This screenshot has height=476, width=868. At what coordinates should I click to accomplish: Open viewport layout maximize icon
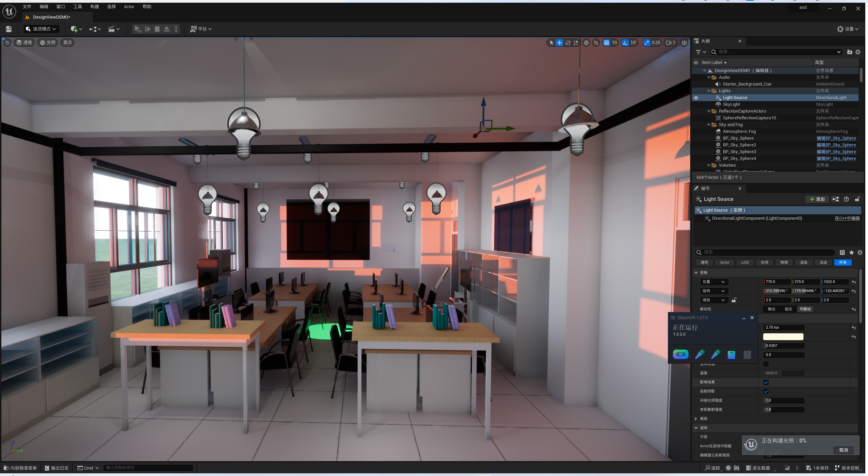tap(684, 43)
